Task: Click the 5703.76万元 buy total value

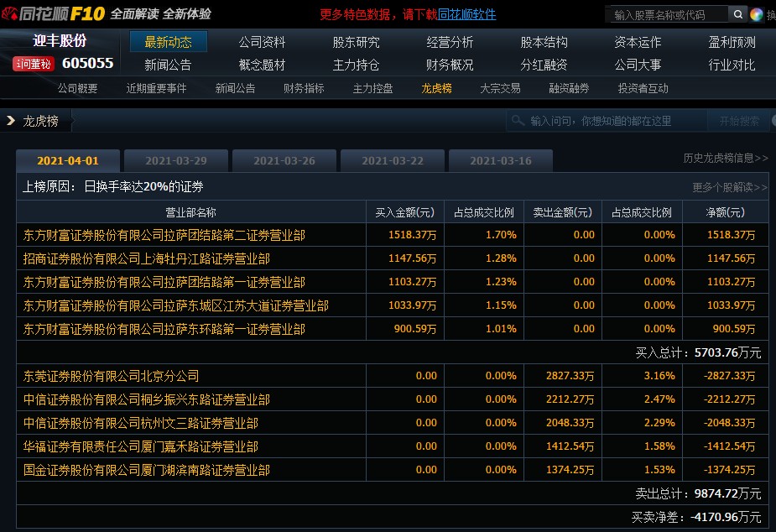Action: tap(727, 353)
